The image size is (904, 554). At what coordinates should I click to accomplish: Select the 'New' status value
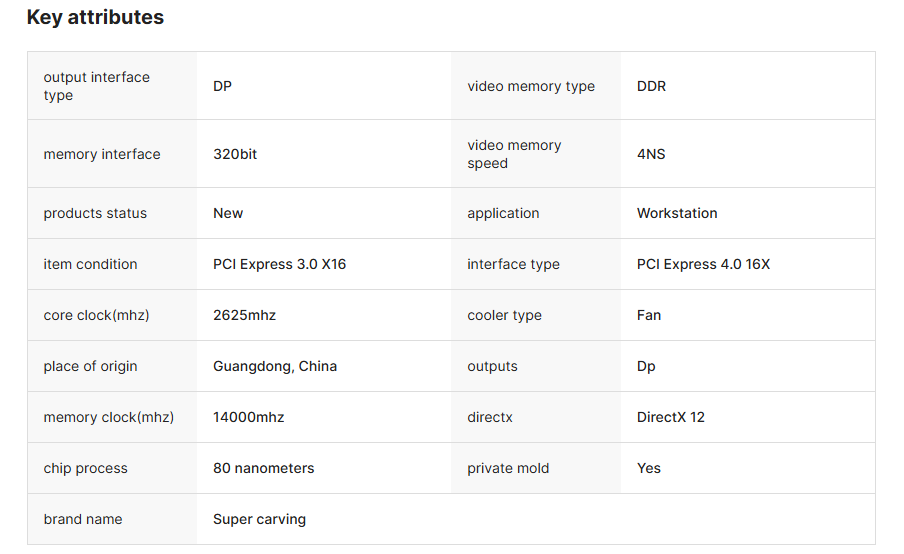[x=228, y=213]
